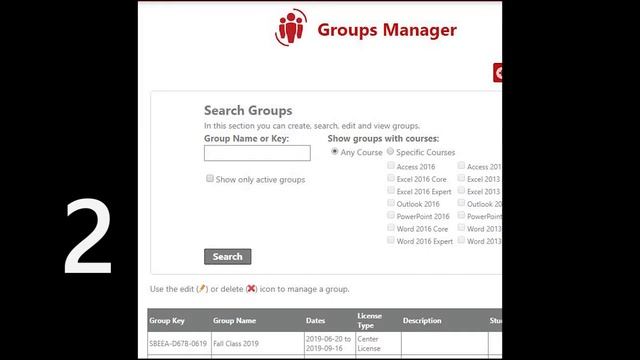The width and height of the screenshot is (640, 360).
Task: Check the Excel 2016 Expert checkbox
Action: [x=391, y=190]
